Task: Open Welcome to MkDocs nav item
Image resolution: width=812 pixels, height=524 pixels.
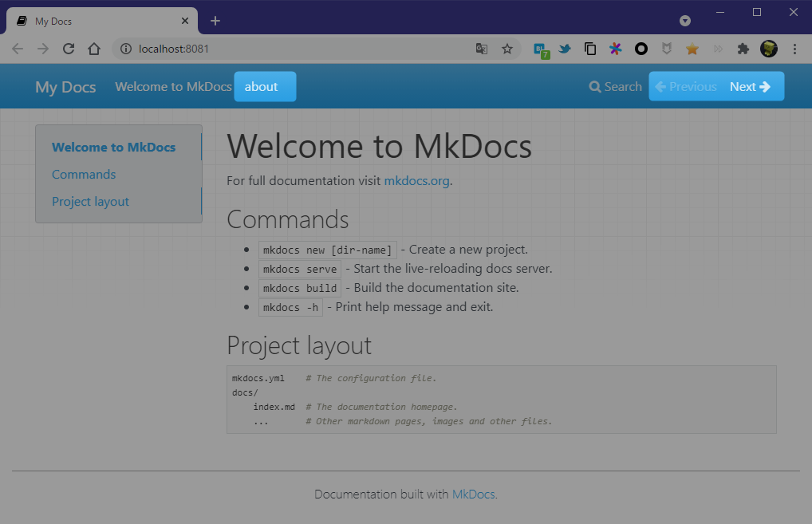Action: [173, 86]
